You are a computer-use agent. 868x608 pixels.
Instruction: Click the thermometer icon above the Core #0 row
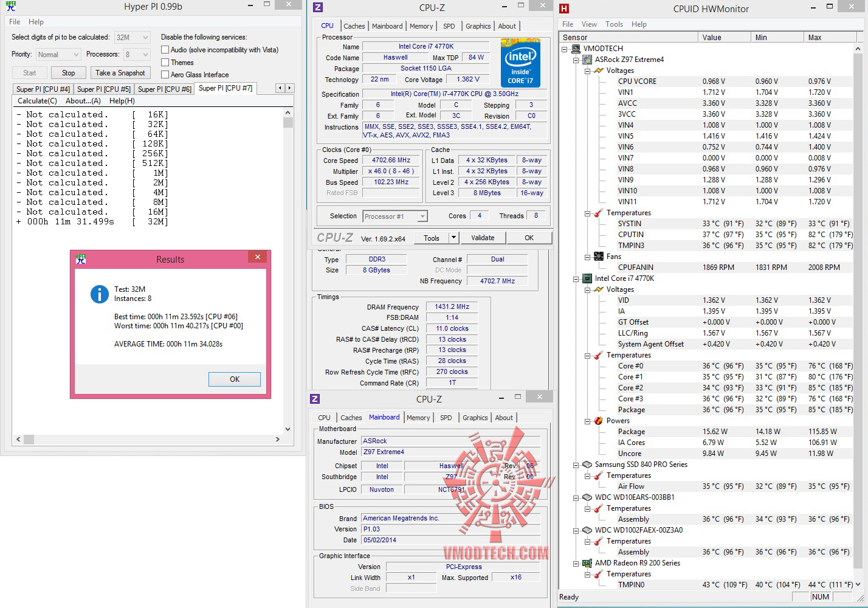pos(599,355)
